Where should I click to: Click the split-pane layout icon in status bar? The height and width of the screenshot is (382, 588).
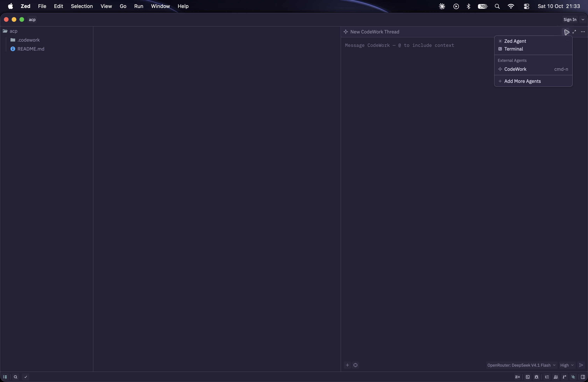(583, 377)
